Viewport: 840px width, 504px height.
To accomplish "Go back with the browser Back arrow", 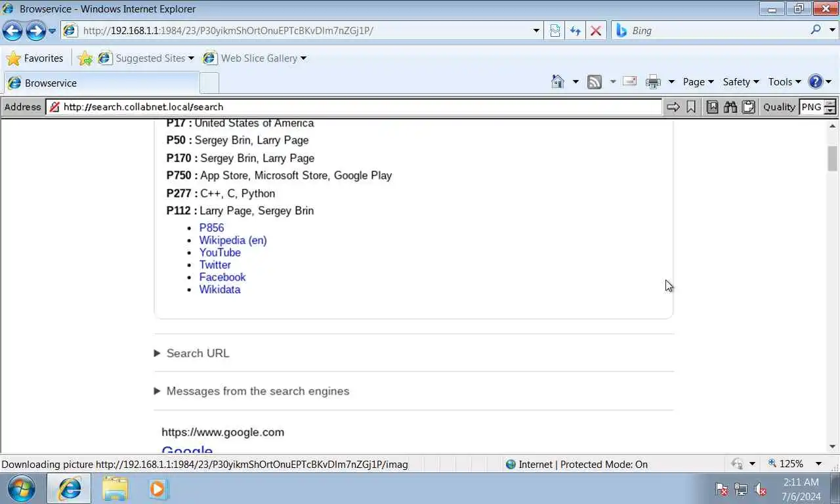I will 12,30.
